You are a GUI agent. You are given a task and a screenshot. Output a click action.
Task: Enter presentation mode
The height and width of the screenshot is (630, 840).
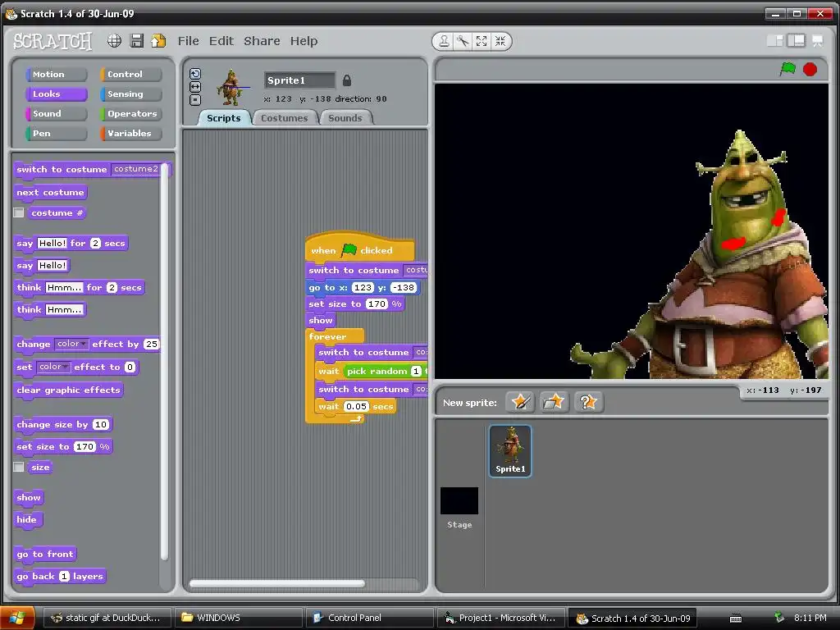[818, 41]
